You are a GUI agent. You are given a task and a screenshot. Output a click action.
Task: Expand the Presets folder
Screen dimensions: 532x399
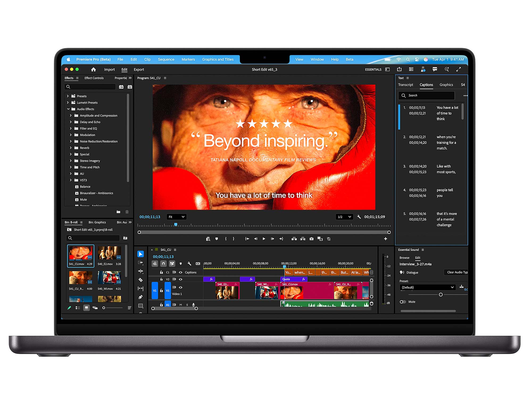coord(68,96)
